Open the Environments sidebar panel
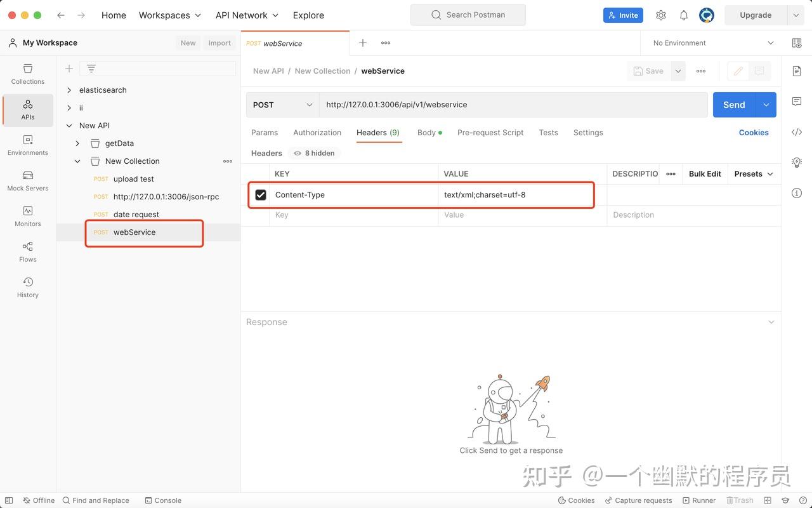This screenshot has width=812, height=508. [27, 145]
